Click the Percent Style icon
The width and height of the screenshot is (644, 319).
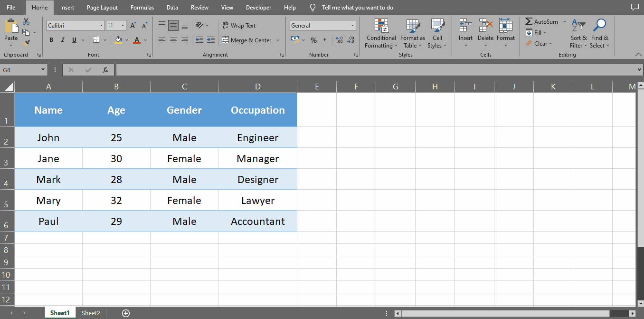click(x=314, y=40)
